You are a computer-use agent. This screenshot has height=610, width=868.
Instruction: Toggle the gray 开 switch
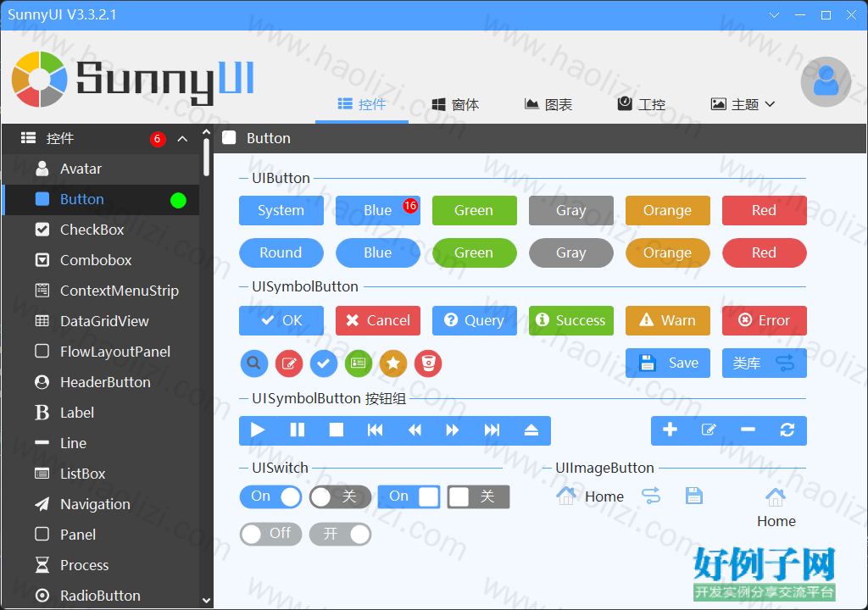340,534
